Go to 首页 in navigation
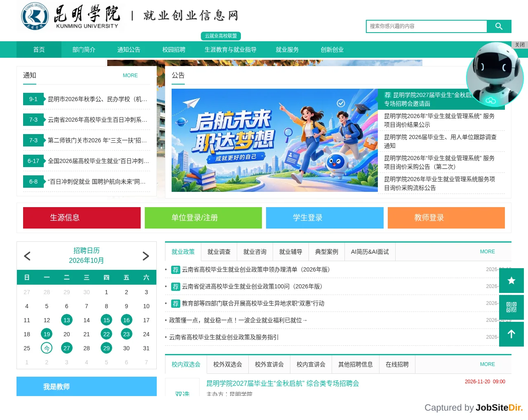 (x=39, y=50)
